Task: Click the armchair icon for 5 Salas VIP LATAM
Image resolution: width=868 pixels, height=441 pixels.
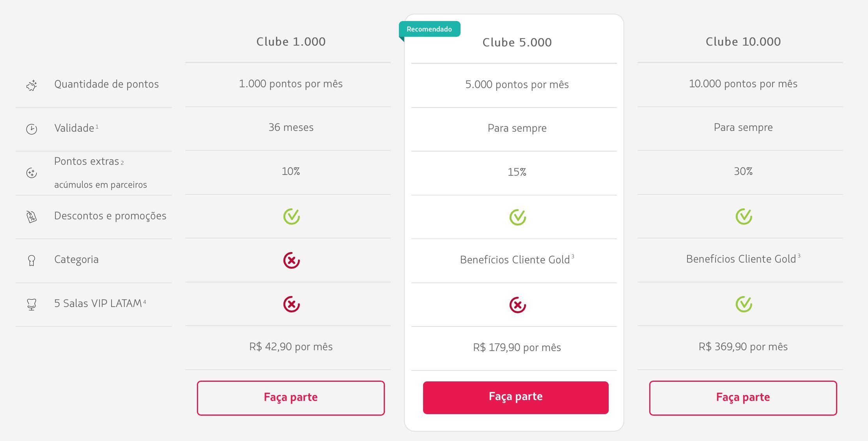Action: [32, 304]
